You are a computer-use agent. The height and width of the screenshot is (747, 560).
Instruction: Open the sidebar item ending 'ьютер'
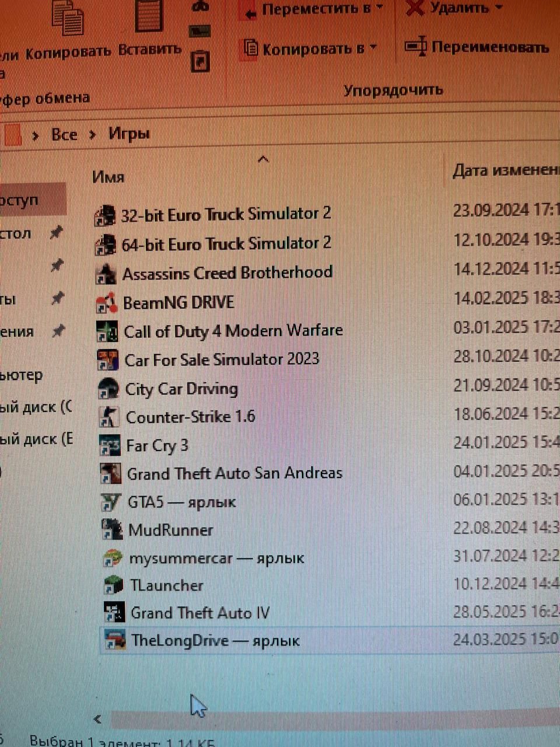21,375
